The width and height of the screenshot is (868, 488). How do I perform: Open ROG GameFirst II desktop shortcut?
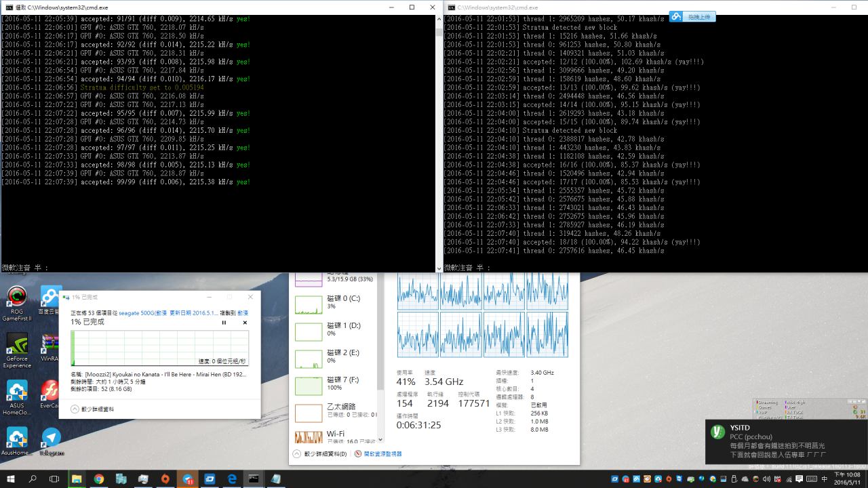[16, 297]
